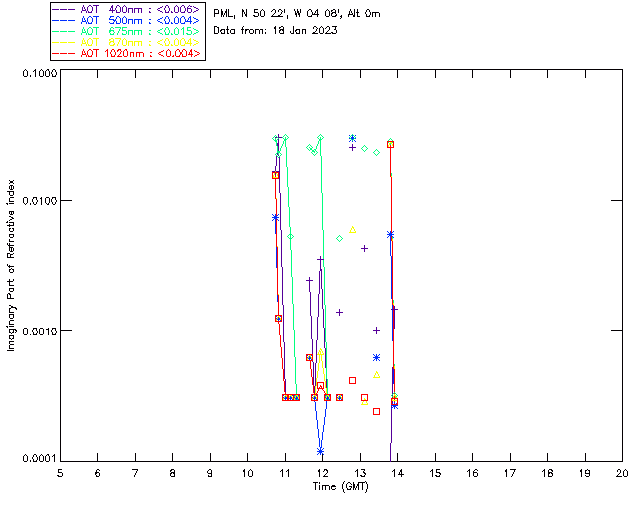Click the lowest blue asterisk data point near 0.0001
The height and width of the screenshot is (512, 640).
[320, 451]
